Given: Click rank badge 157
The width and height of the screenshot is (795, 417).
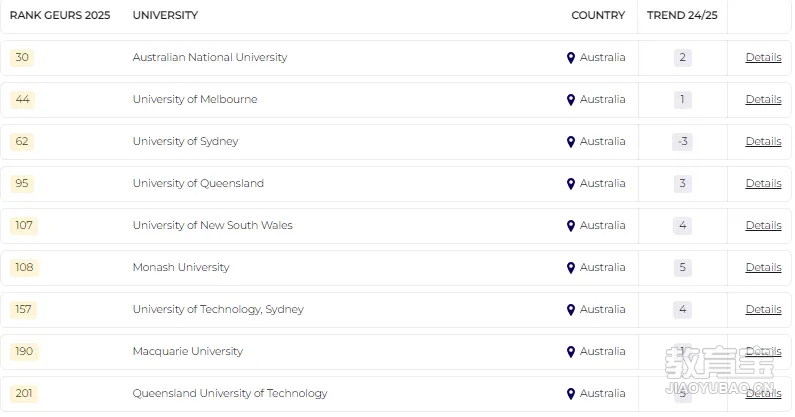Looking at the screenshot, I should [x=23, y=309].
